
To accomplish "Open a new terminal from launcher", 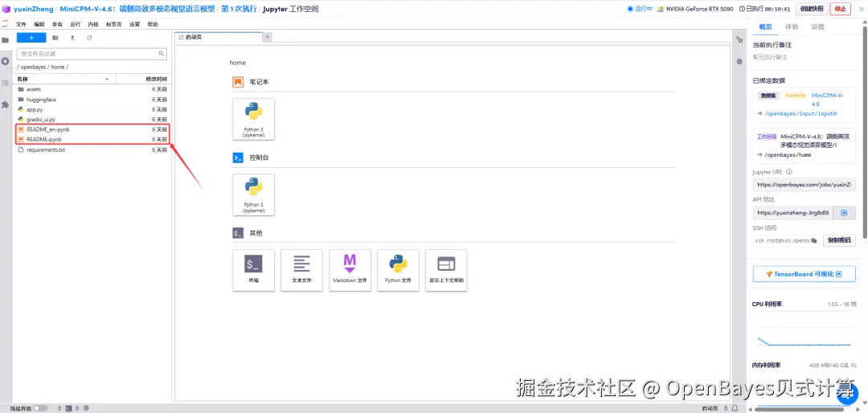I will coord(253,270).
